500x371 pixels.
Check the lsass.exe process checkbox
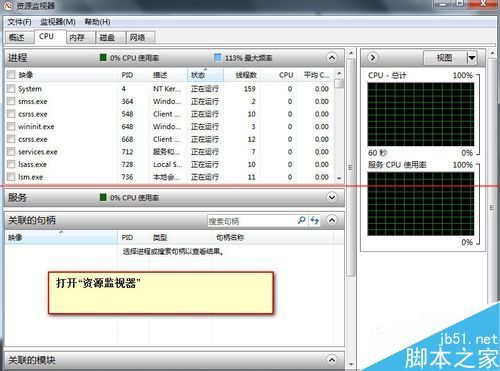[x=11, y=164]
